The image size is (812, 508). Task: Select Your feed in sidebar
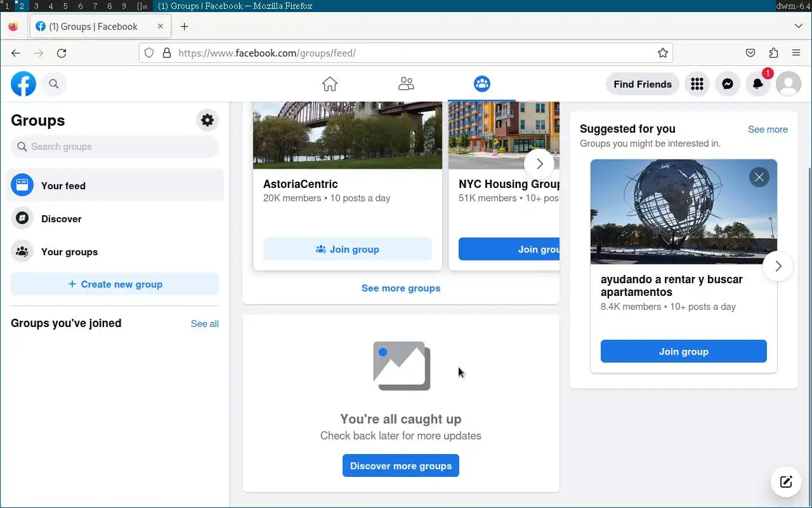115,185
